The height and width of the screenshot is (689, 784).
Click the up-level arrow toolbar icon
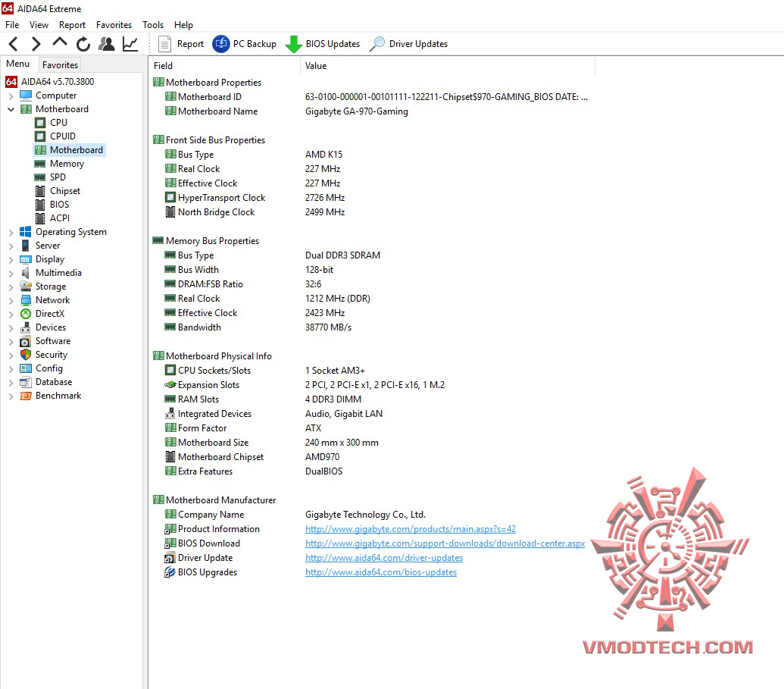60,43
